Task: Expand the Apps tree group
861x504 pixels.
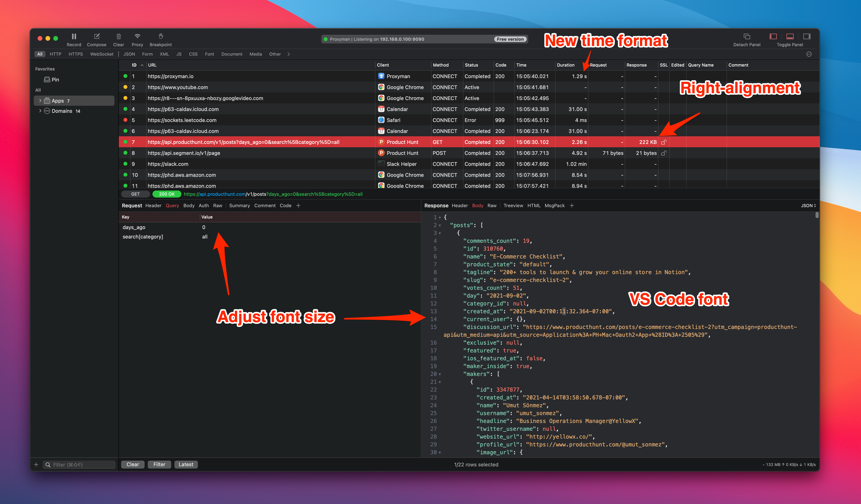Action: (40, 101)
